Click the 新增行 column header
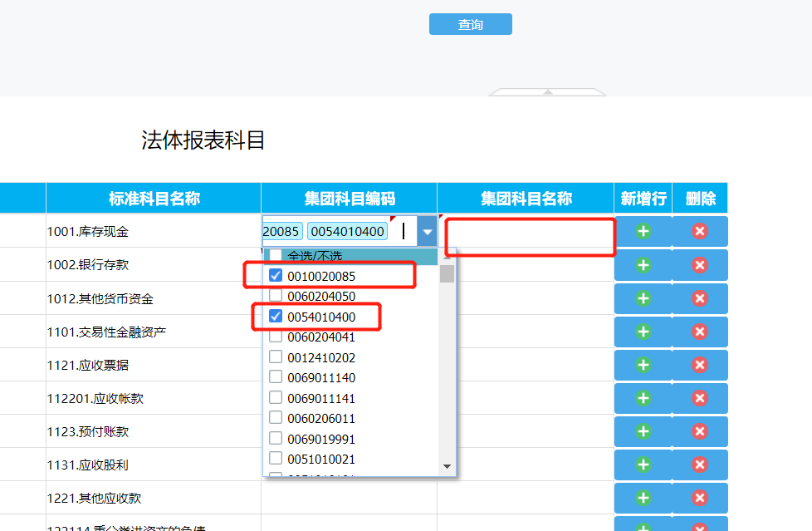812x531 pixels. pyautogui.click(x=643, y=198)
